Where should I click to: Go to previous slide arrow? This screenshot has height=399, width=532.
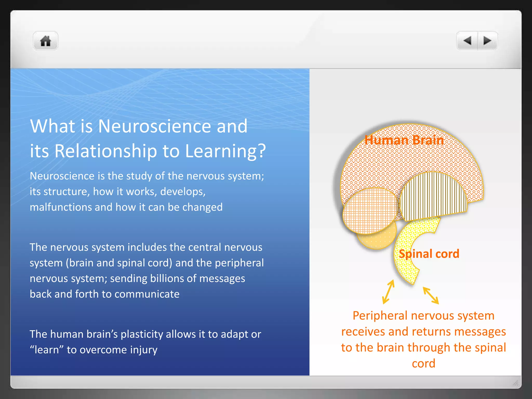[467, 41]
